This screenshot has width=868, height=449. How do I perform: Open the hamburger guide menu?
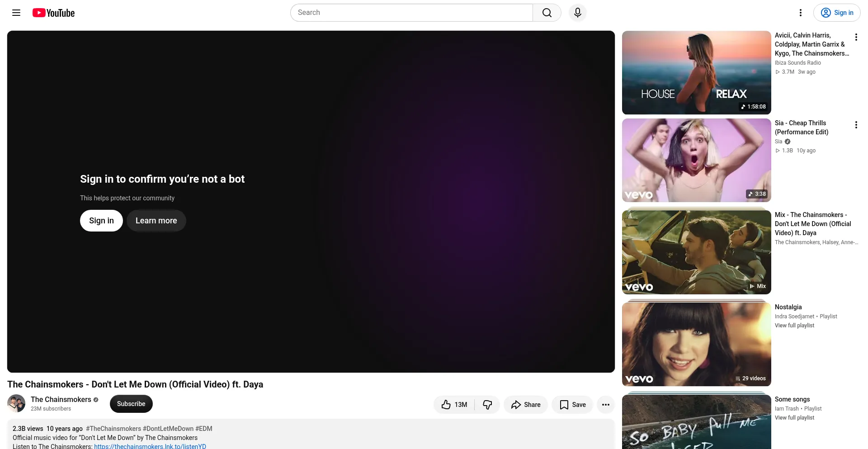(x=16, y=13)
